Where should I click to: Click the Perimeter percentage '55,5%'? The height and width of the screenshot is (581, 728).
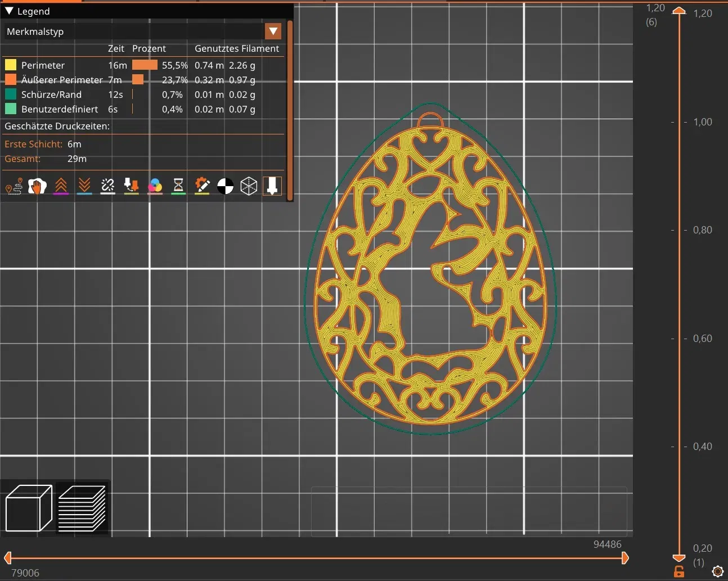pyautogui.click(x=175, y=65)
